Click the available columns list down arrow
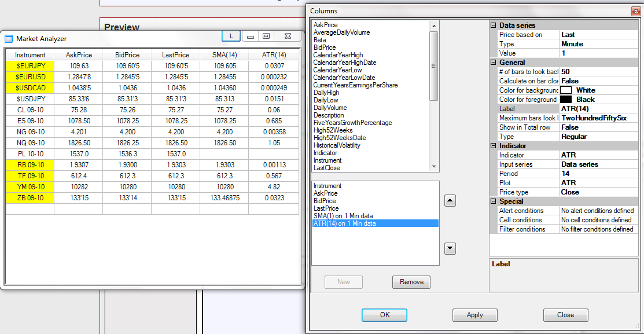The height and width of the screenshot is (334, 644). (434, 167)
